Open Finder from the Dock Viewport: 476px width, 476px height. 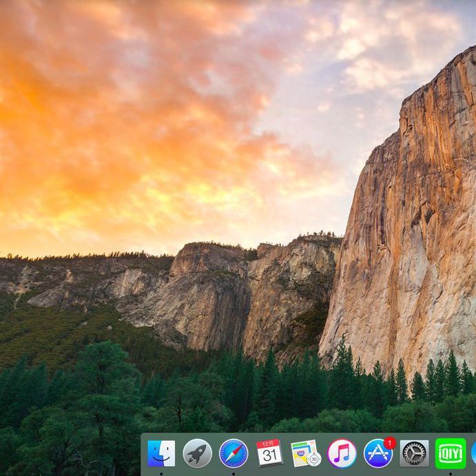[161, 453]
